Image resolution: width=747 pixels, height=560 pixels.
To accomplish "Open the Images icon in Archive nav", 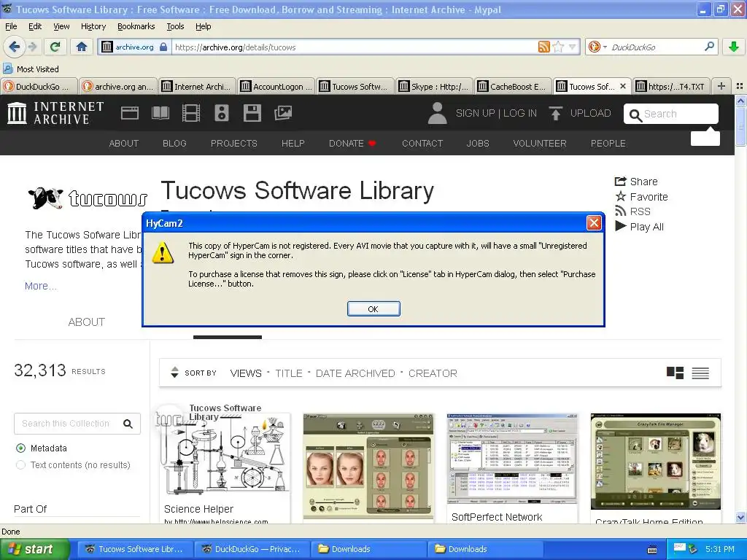I will point(283,113).
